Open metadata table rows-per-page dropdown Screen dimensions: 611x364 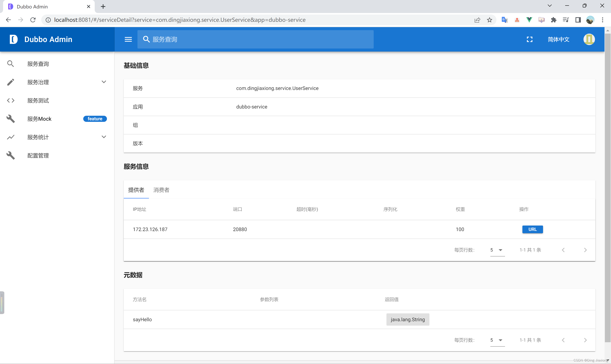coord(497,340)
